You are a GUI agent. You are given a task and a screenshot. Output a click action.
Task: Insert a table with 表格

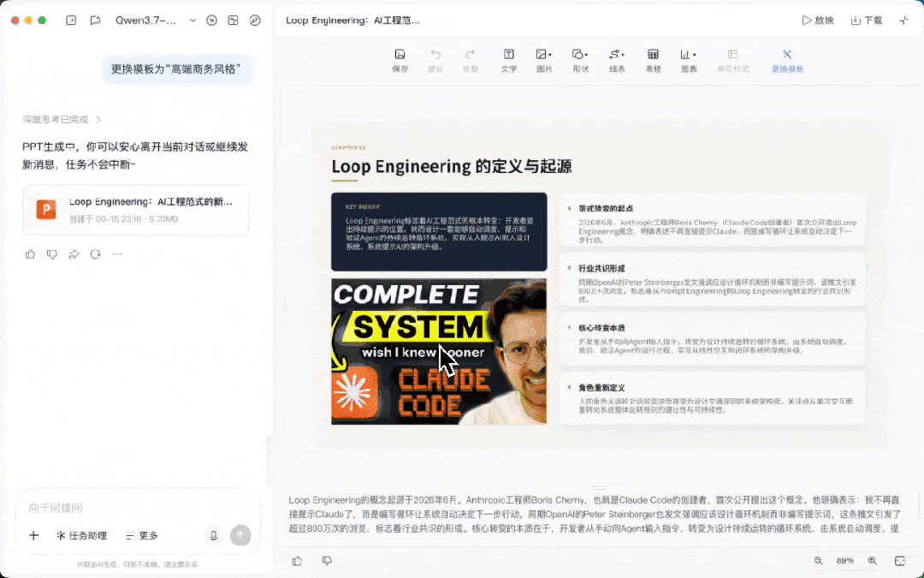click(653, 61)
